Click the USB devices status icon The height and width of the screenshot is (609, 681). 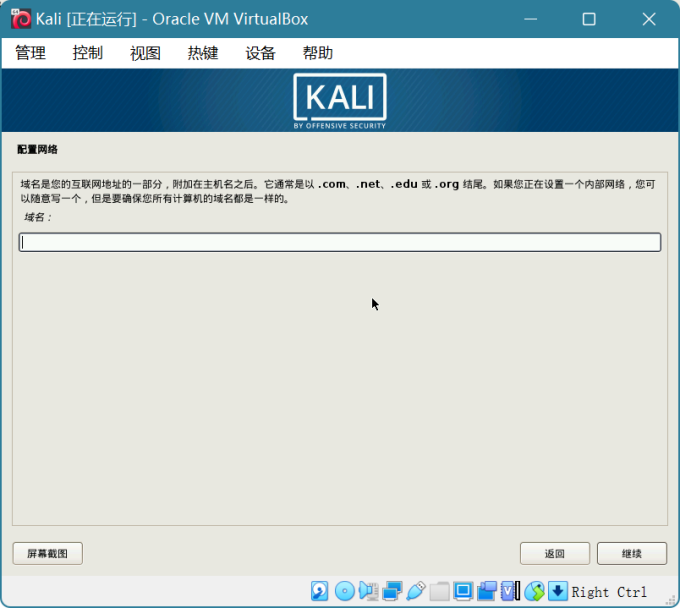click(416, 591)
